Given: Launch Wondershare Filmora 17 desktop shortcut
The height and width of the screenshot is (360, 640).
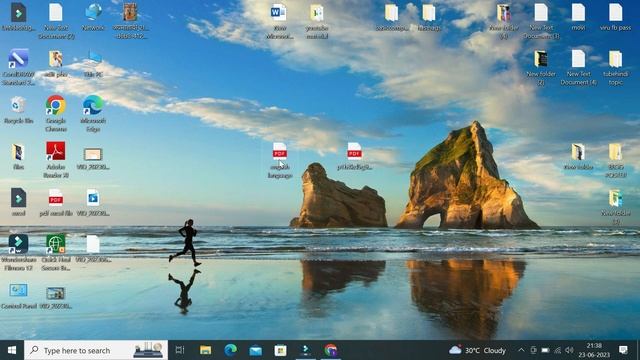Looking at the screenshot, I should [x=18, y=252].
